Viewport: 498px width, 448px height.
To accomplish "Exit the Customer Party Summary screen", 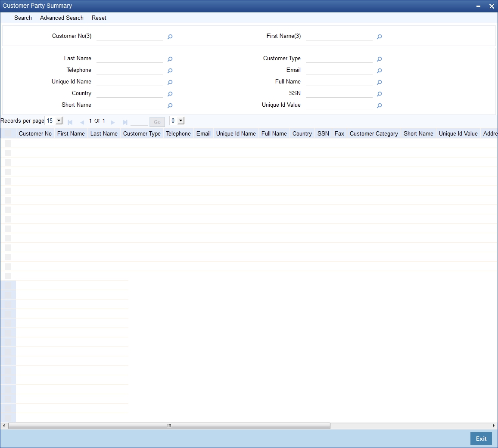I will point(481,439).
